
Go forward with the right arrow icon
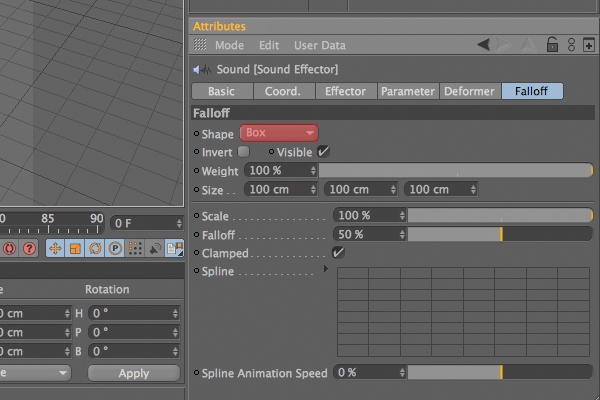504,45
